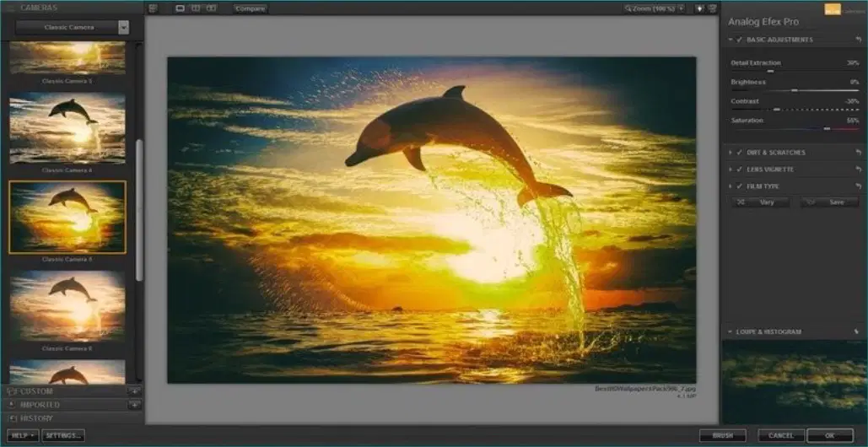The image size is (868, 447).
Task: Select the side-by-side preview view icon
Action: click(212, 8)
